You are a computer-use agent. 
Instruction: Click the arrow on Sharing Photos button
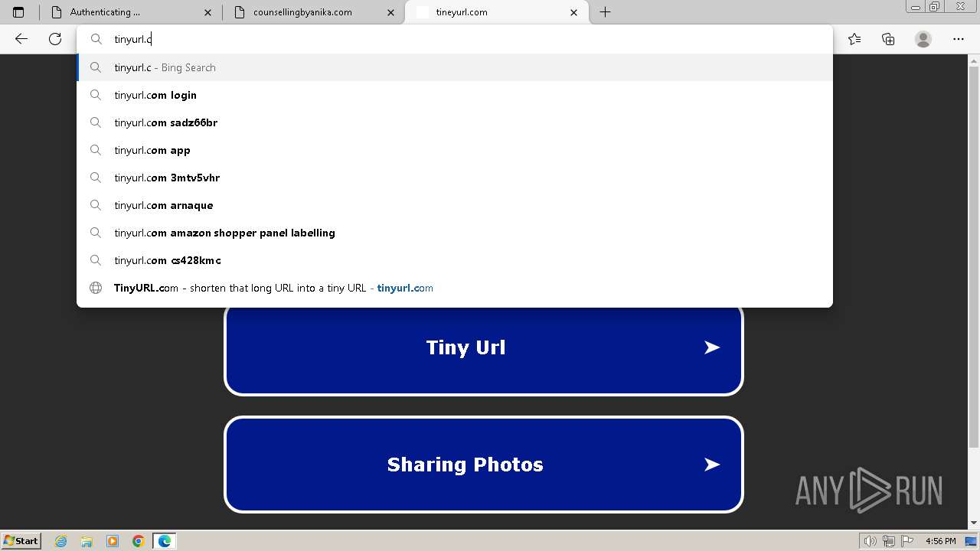point(712,465)
